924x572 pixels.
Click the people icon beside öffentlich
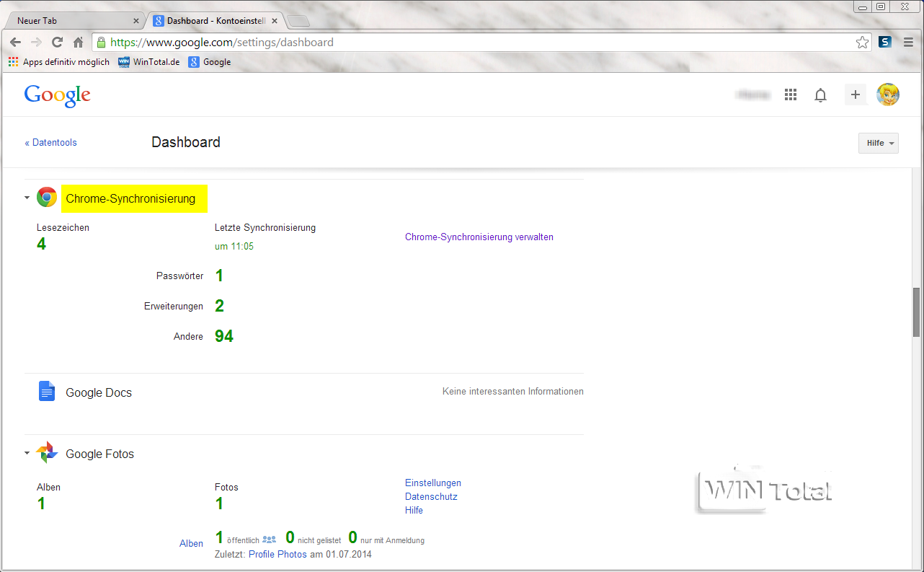(270, 539)
